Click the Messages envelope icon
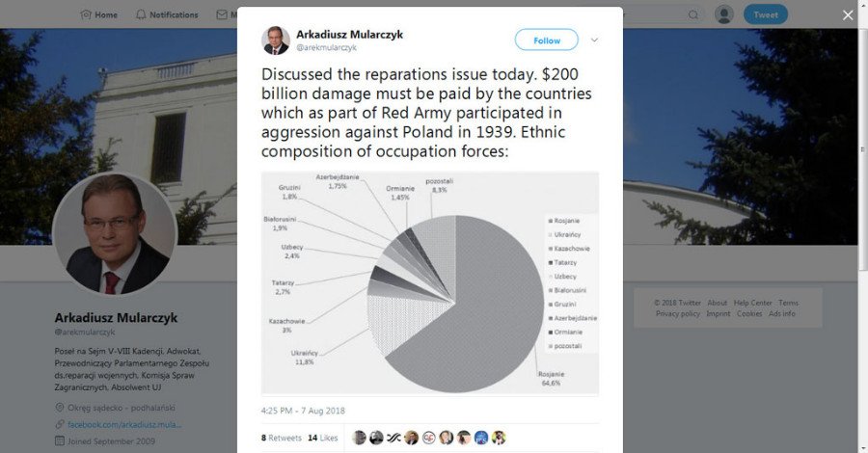868x453 pixels. tap(222, 14)
